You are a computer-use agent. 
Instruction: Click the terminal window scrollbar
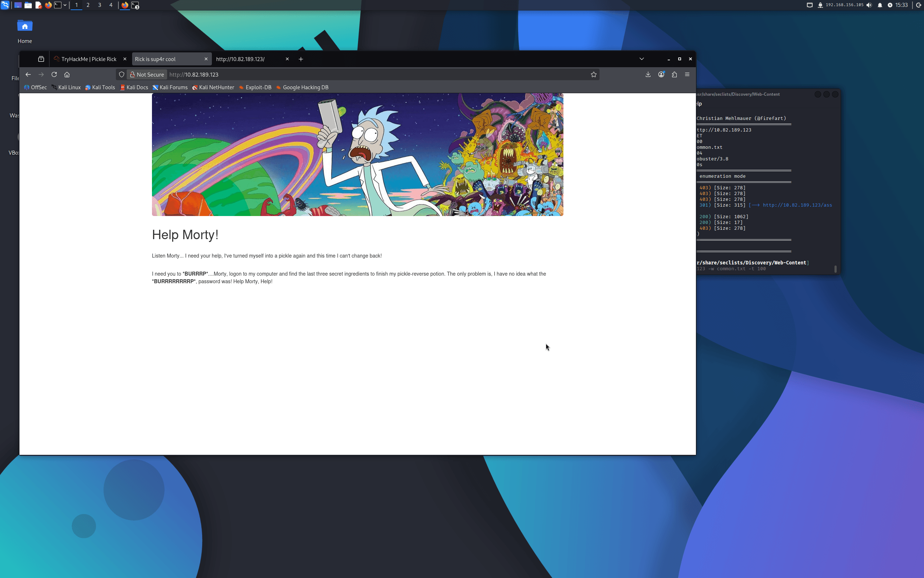836,269
